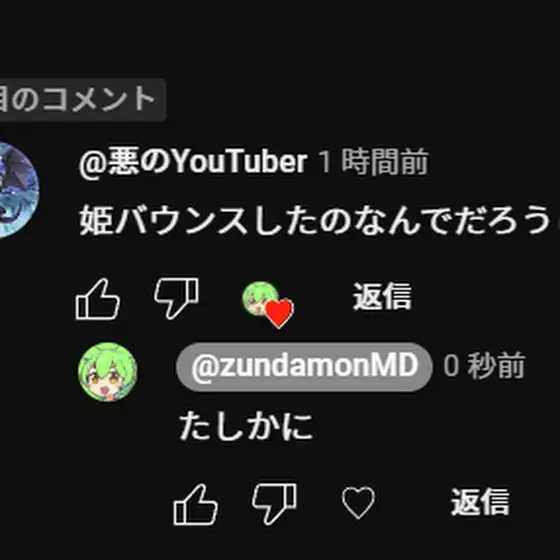Dislike the 姫バウンス comment

pyautogui.click(x=176, y=298)
